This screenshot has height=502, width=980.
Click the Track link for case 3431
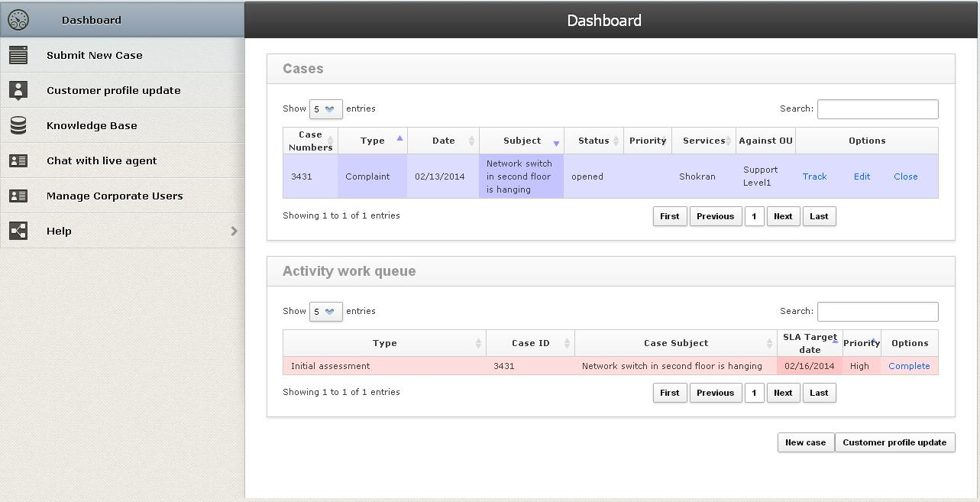pos(814,177)
